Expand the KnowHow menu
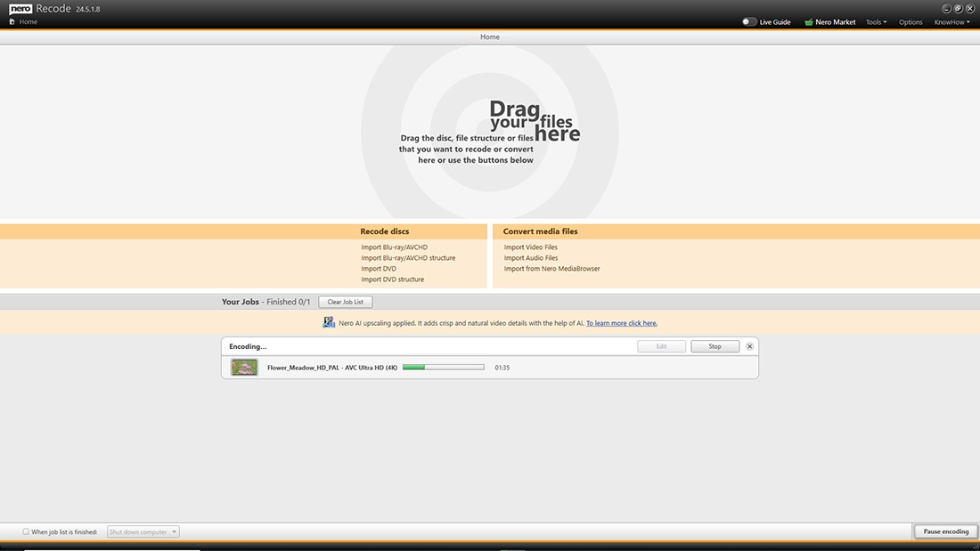 951,22
